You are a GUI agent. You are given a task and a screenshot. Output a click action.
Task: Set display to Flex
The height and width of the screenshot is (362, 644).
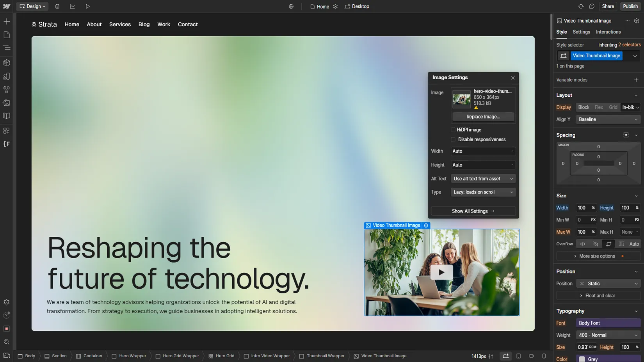(599, 107)
